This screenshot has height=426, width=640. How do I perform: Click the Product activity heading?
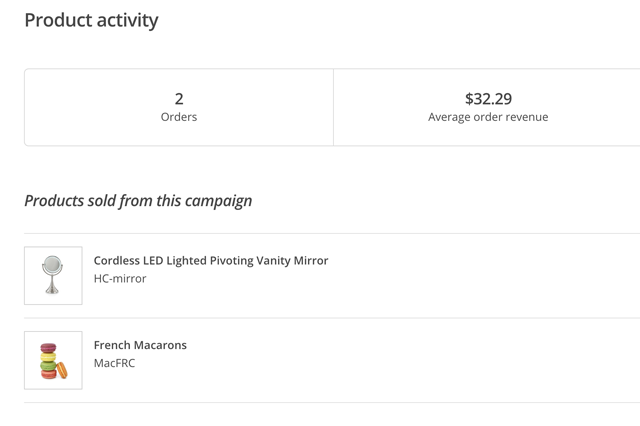coord(91,20)
